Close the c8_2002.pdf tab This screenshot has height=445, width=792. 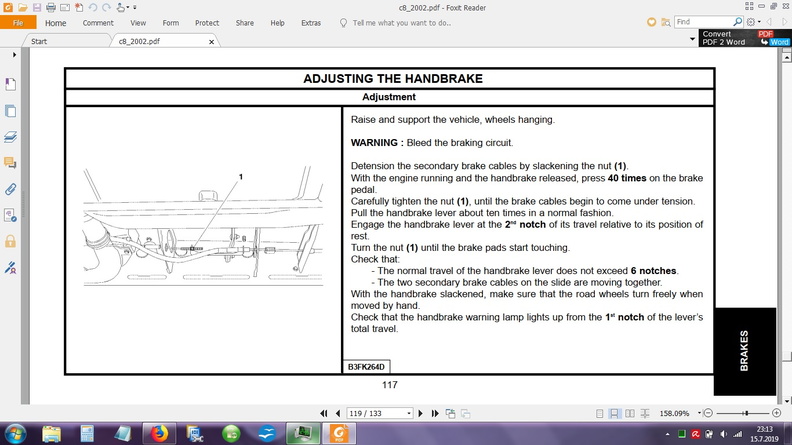(212, 42)
